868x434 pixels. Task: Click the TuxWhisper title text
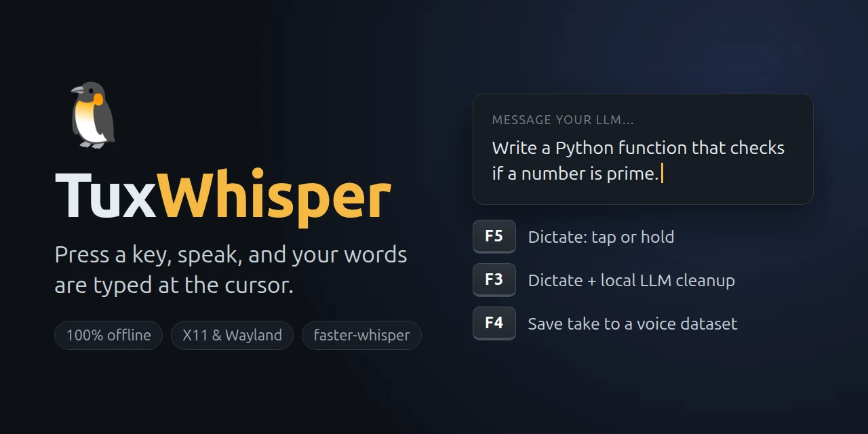click(223, 197)
